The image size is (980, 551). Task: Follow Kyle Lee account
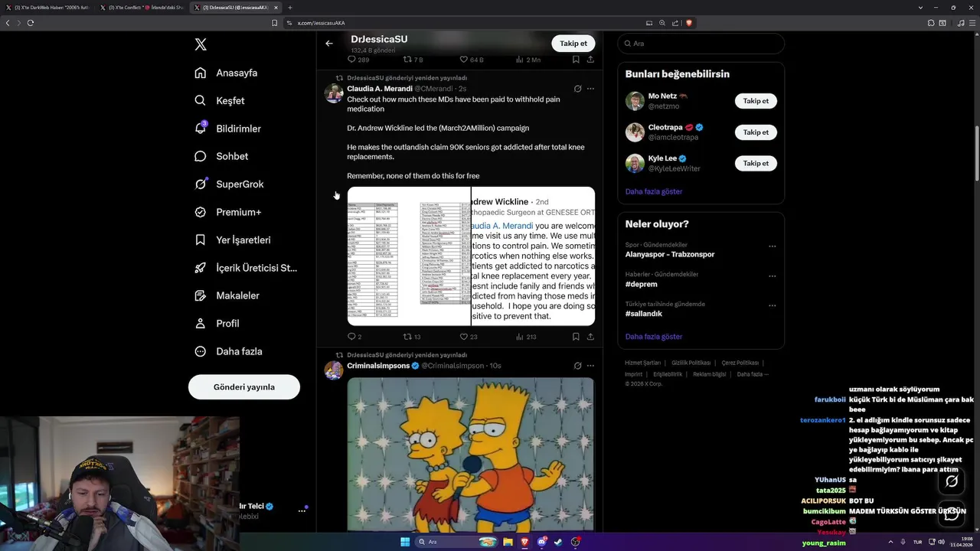click(x=756, y=163)
